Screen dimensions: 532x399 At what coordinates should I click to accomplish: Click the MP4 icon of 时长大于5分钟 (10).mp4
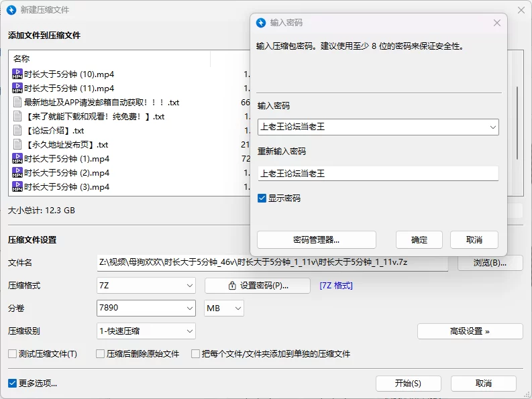pyautogui.click(x=17, y=74)
